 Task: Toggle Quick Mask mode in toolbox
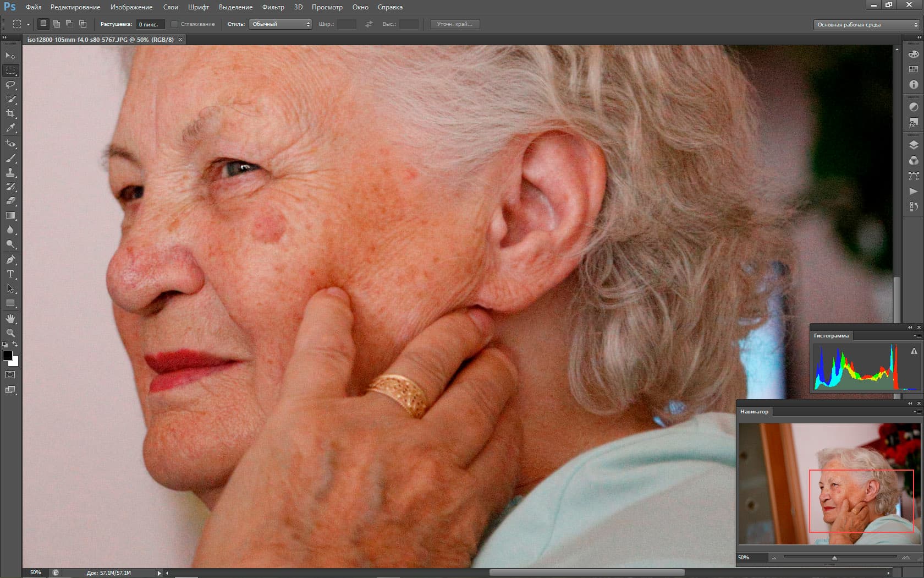point(10,374)
